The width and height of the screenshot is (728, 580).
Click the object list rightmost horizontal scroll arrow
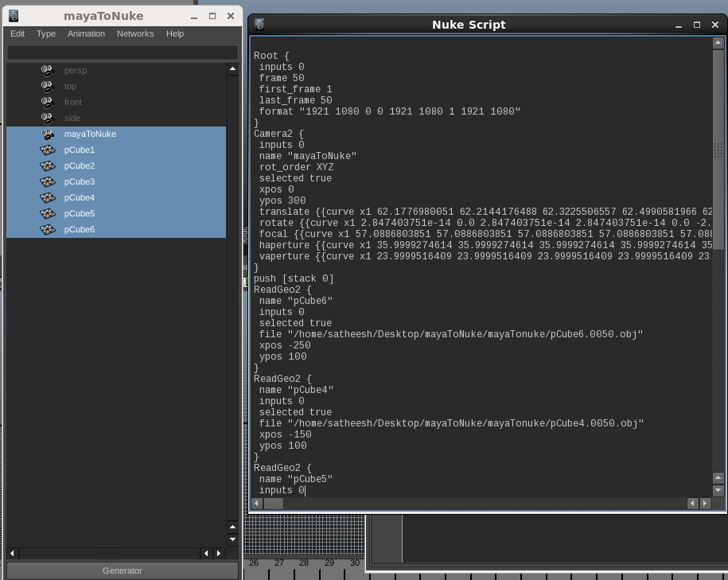point(219,554)
